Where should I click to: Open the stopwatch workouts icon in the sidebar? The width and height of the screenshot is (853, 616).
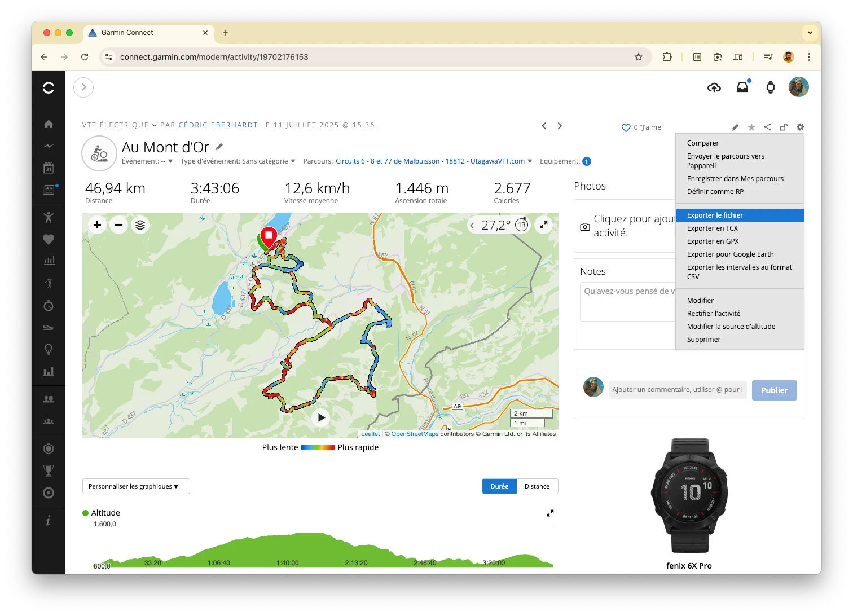click(49, 305)
